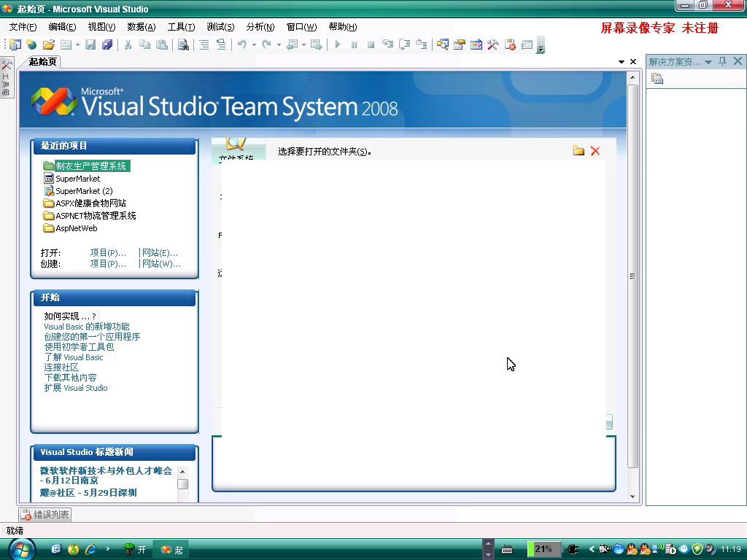
Task: Open Solution Explorer from the toolbar icon
Action: pyautogui.click(x=443, y=44)
